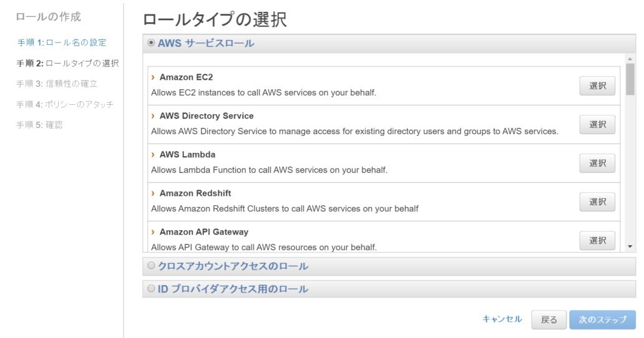The height and width of the screenshot is (338, 644).
Task: Click 選択 button for AWS Directory Service
Action: (x=597, y=124)
